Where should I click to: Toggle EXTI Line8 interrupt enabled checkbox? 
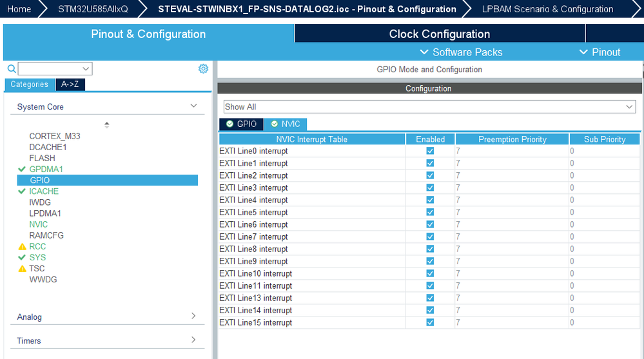tap(430, 249)
